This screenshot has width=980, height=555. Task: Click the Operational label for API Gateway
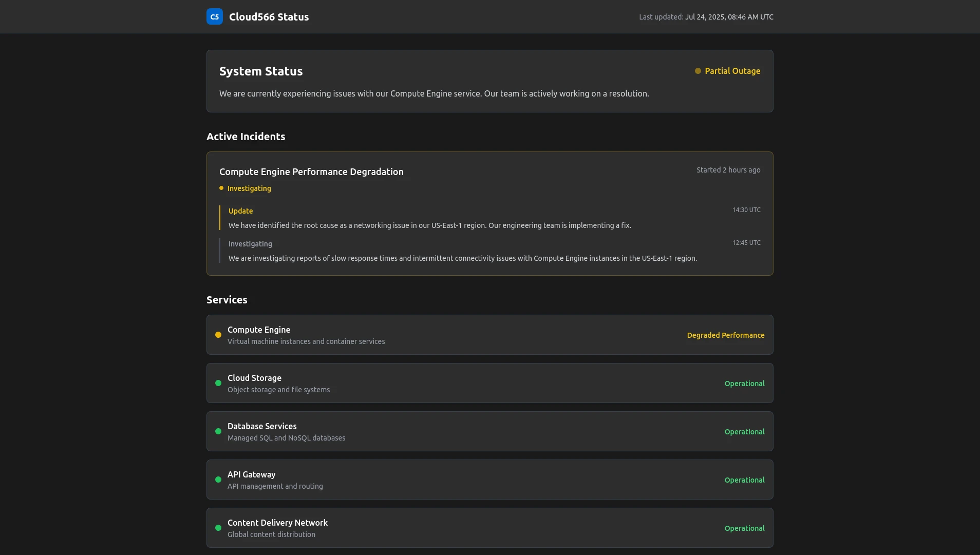(744, 480)
